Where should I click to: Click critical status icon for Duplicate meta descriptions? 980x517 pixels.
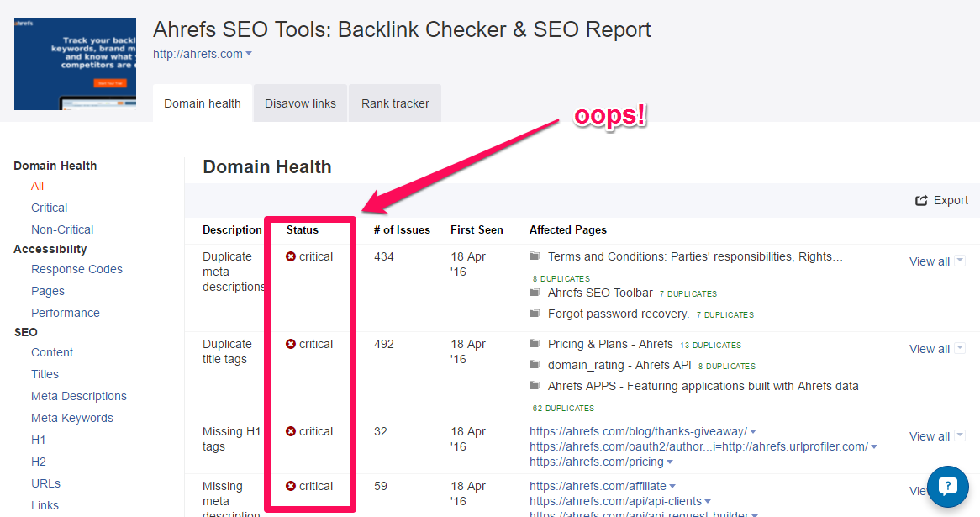pyautogui.click(x=291, y=256)
